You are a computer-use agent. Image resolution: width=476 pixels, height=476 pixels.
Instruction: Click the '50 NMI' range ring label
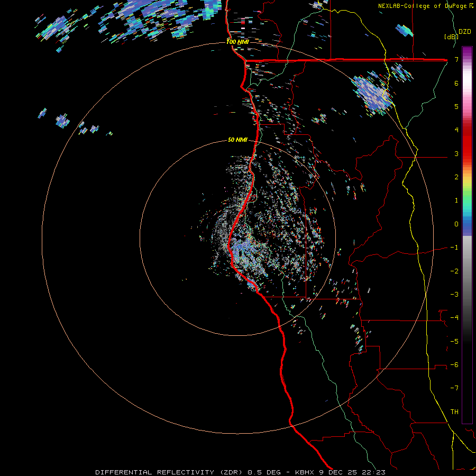pos(237,140)
